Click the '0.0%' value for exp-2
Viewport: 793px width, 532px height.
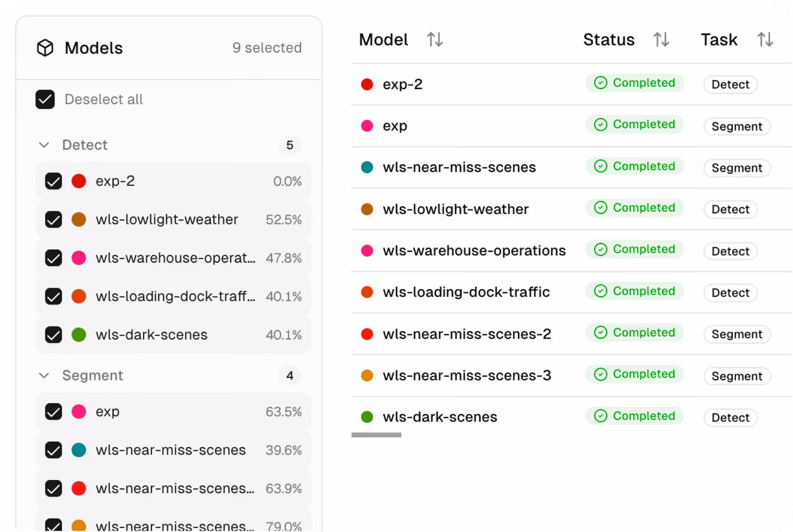(x=287, y=181)
